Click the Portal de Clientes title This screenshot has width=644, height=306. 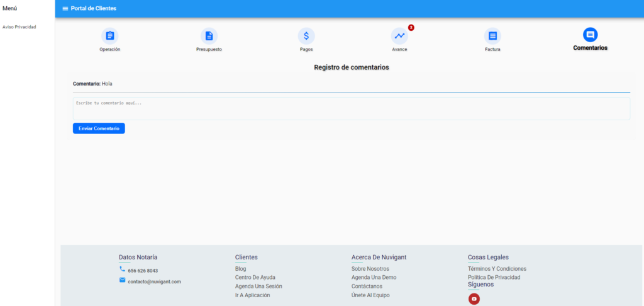coord(94,9)
